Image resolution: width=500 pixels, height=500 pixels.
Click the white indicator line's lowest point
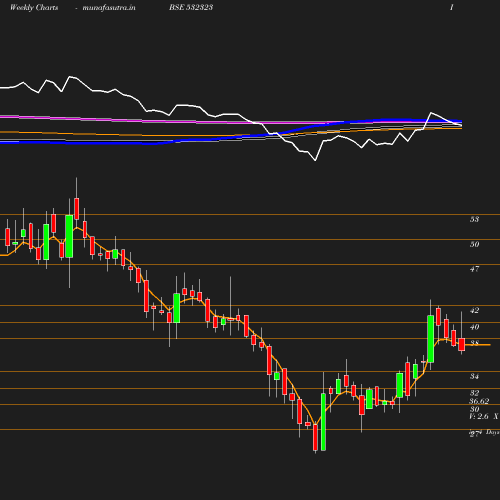315,160
